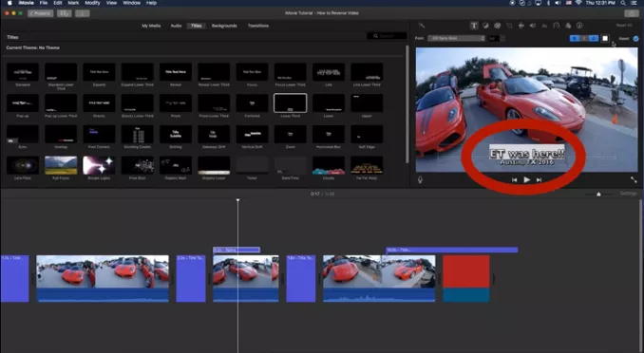Click the playhead marker atop timeline
This screenshot has width=644, height=353.
[237, 200]
